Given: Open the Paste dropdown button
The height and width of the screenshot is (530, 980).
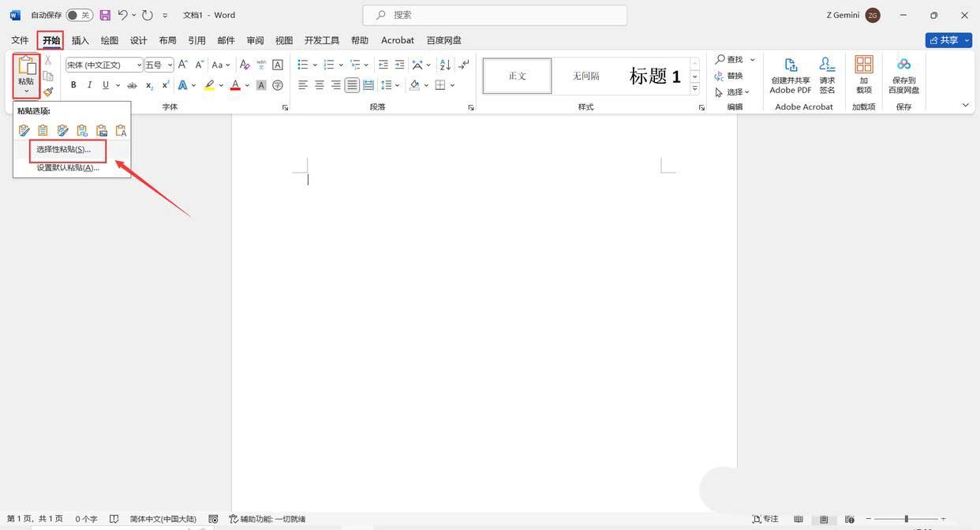Looking at the screenshot, I should point(26,77).
